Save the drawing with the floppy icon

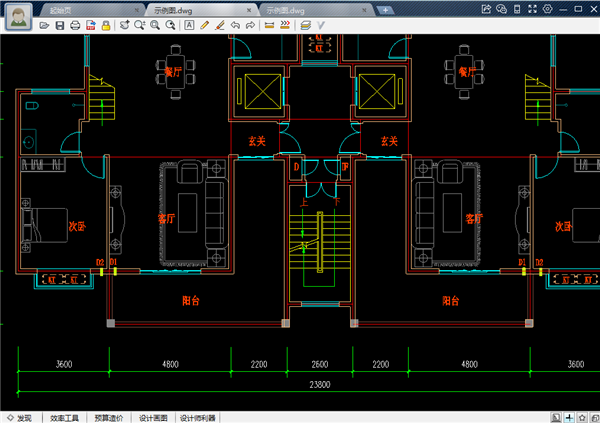60,24
